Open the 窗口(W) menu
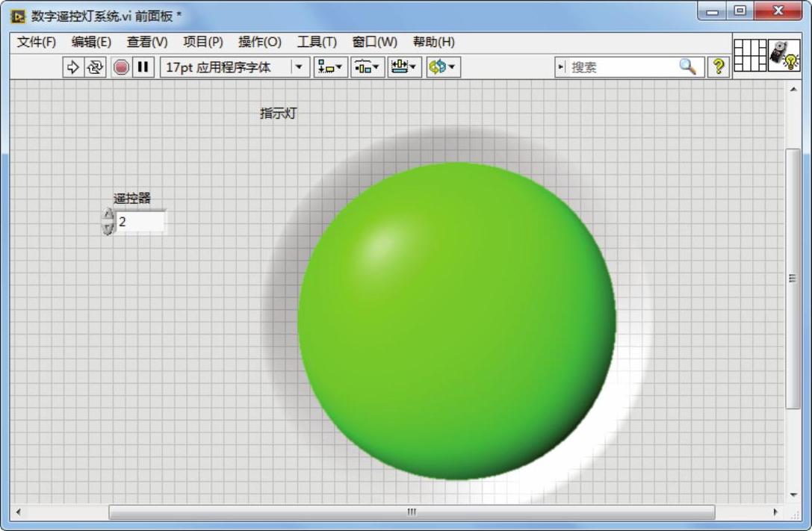 pyautogui.click(x=374, y=42)
